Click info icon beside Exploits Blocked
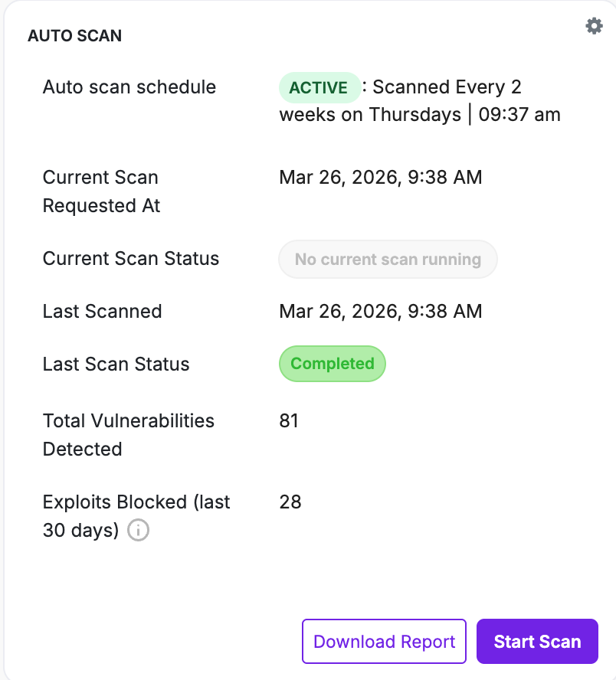 (x=138, y=530)
